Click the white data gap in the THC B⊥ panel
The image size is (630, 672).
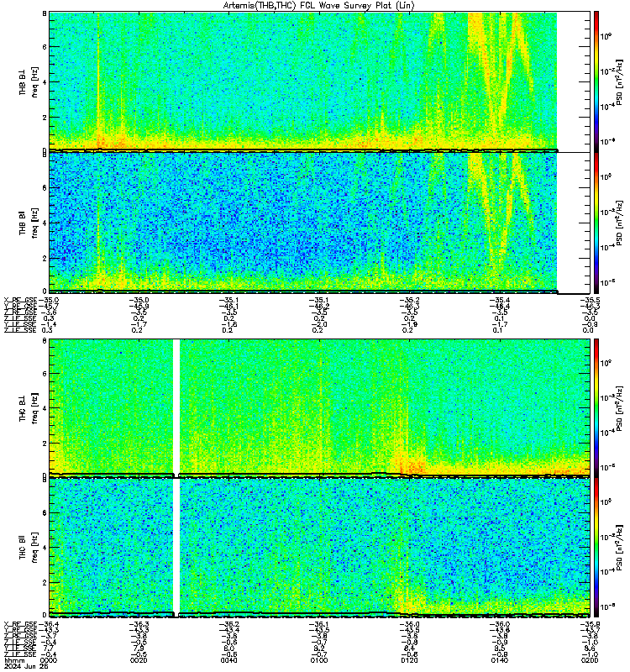tap(176, 407)
